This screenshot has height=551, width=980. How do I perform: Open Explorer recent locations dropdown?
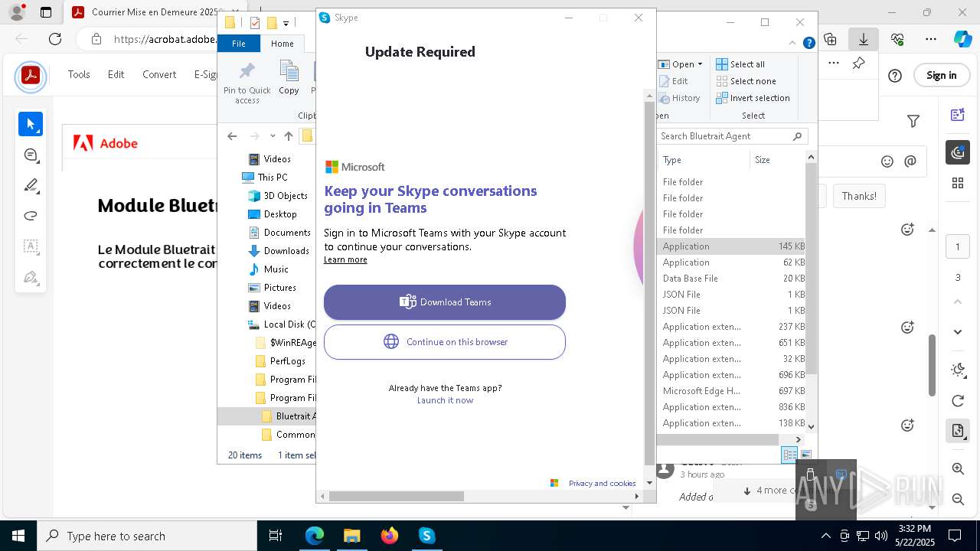pos(273,136)
